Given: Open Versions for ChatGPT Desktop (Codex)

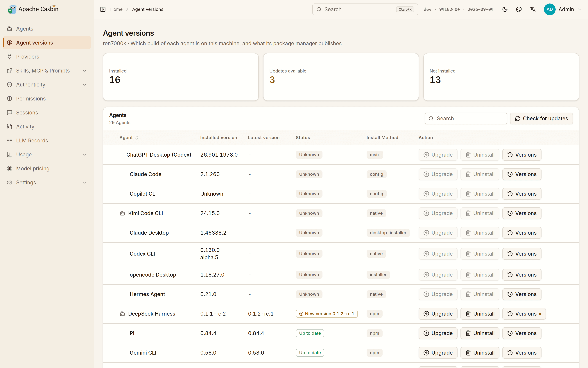Looking at the screenshot, I should click(x=522, y=155).
